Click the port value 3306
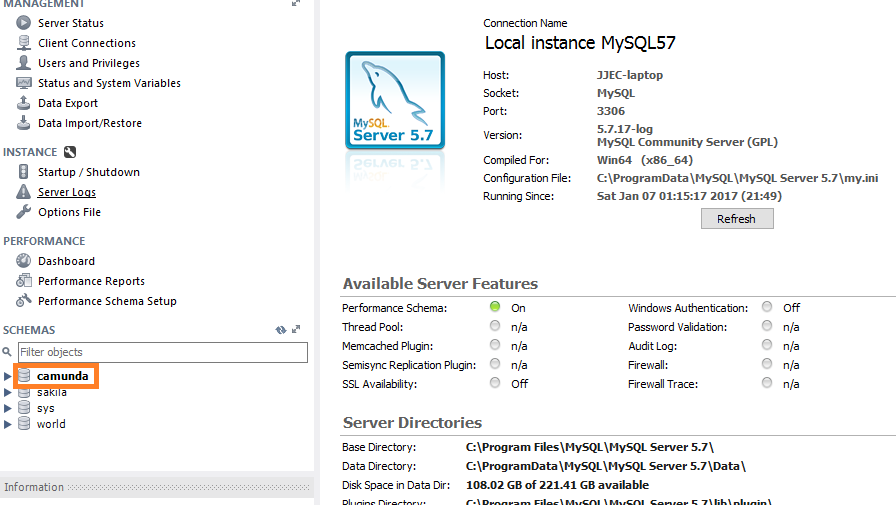Screen dimensions: 896x505 point(611,111)
